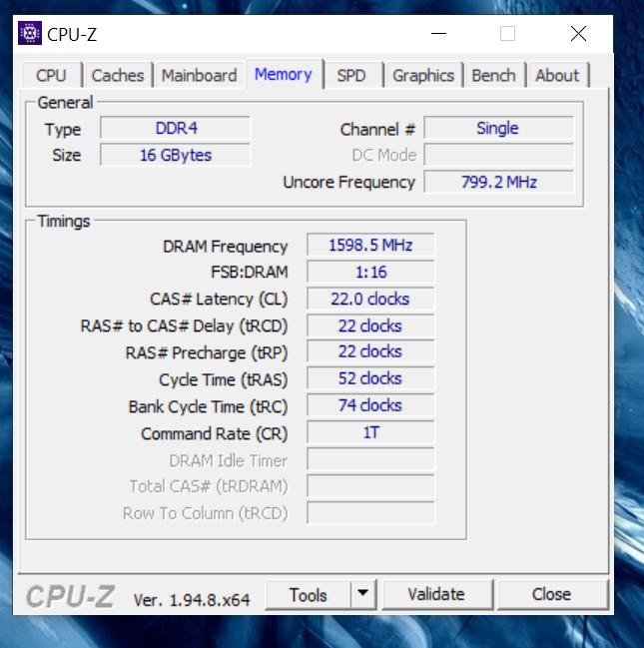Open the SPD tab
Viewport: 644px width, 648px height.
(351, 75)
